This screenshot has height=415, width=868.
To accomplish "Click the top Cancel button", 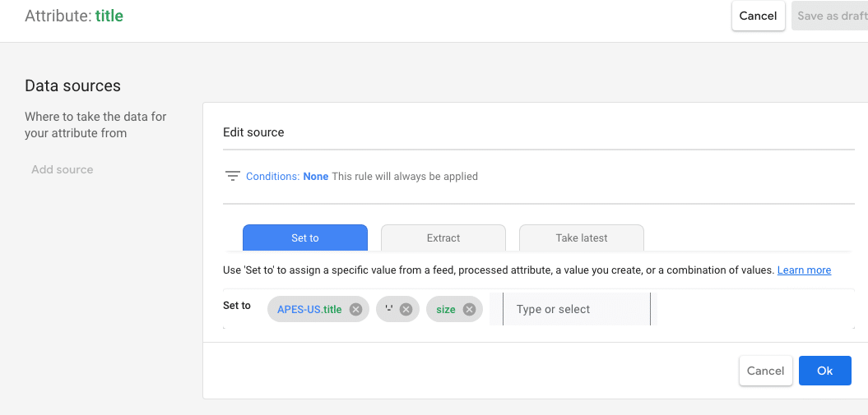I will click(x=758, y=16).
